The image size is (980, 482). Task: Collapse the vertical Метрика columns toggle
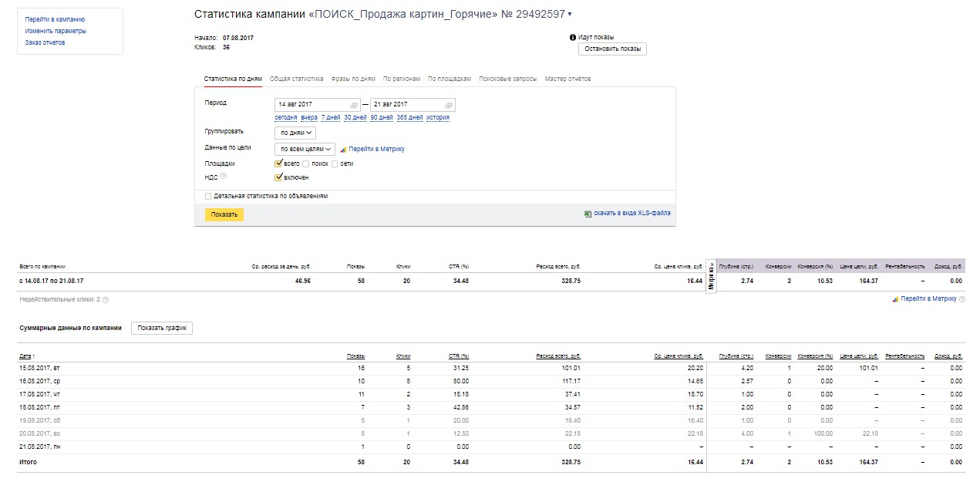click(711, 275)
